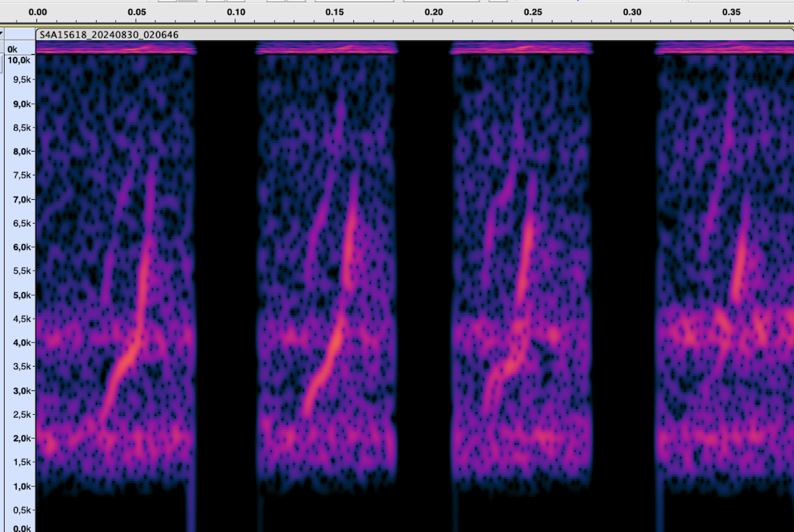Viewport: 794px width, 532px height.
Task: Set the cursor at 0.10 on the ruler
Action: [x=236, y=12]
